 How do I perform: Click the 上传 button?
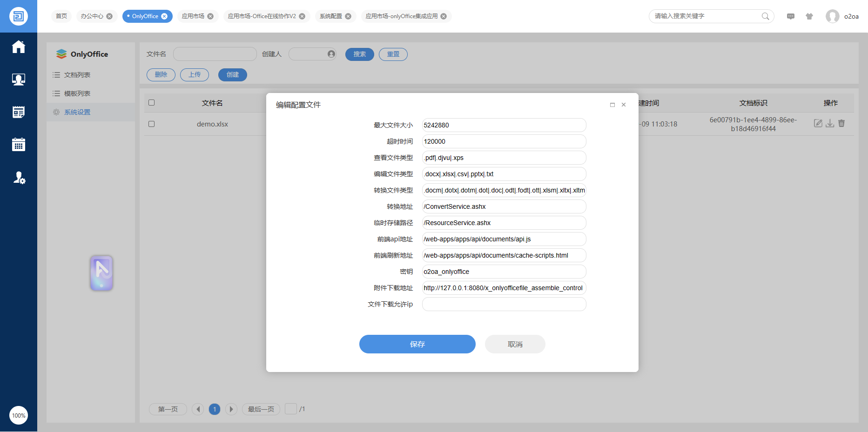point(195,75)
